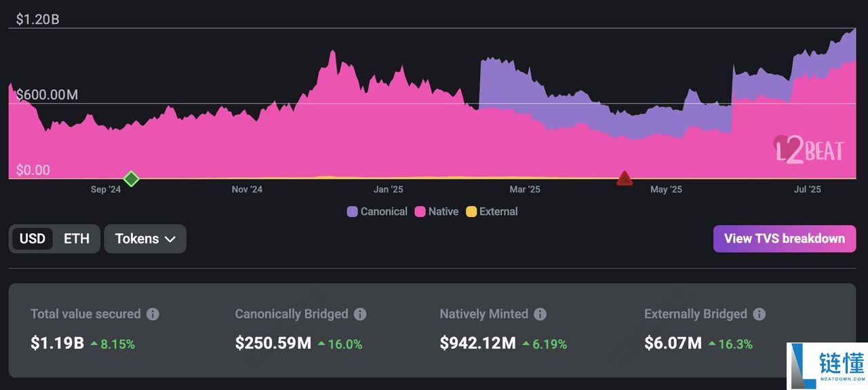Screen dimensions: 868x390
Task: Click the green diamond milestone marker
Action: [132, 179]
